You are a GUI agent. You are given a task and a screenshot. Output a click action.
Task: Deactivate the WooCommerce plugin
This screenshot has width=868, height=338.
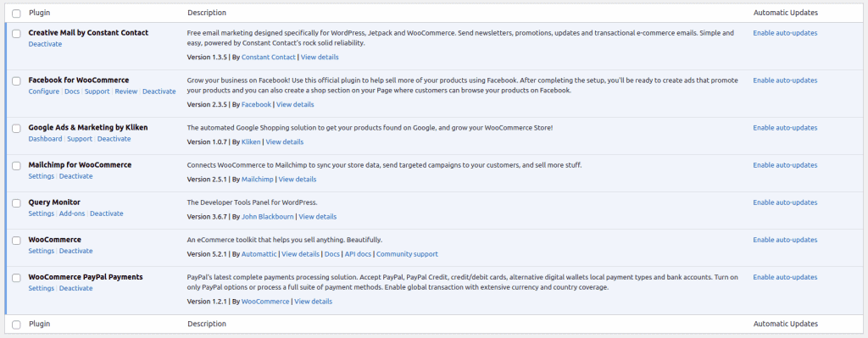tap(76, 251)
